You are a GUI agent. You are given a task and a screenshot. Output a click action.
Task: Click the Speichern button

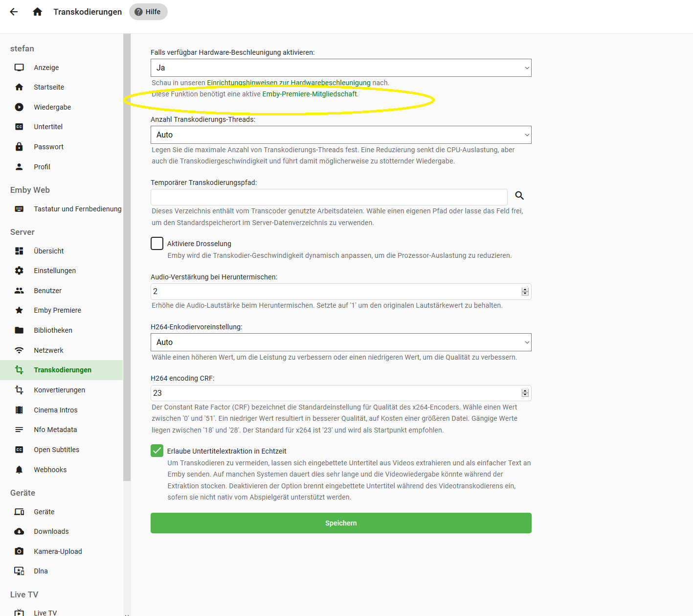click(x=341, y=523)
